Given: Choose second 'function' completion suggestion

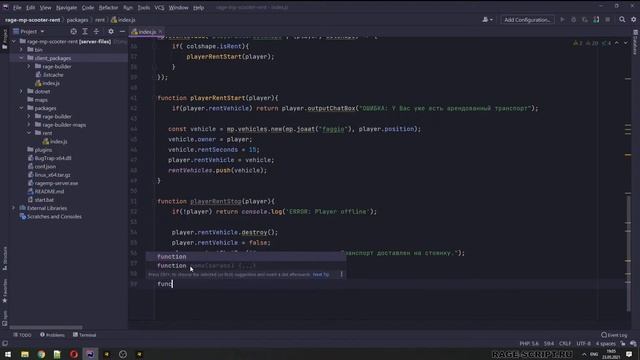Looking at the screenshot, I should click(246, 266).
